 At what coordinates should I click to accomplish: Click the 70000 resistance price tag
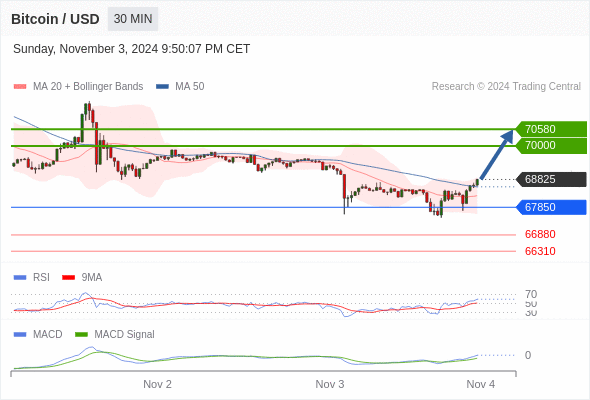click(x=551, y=146)
